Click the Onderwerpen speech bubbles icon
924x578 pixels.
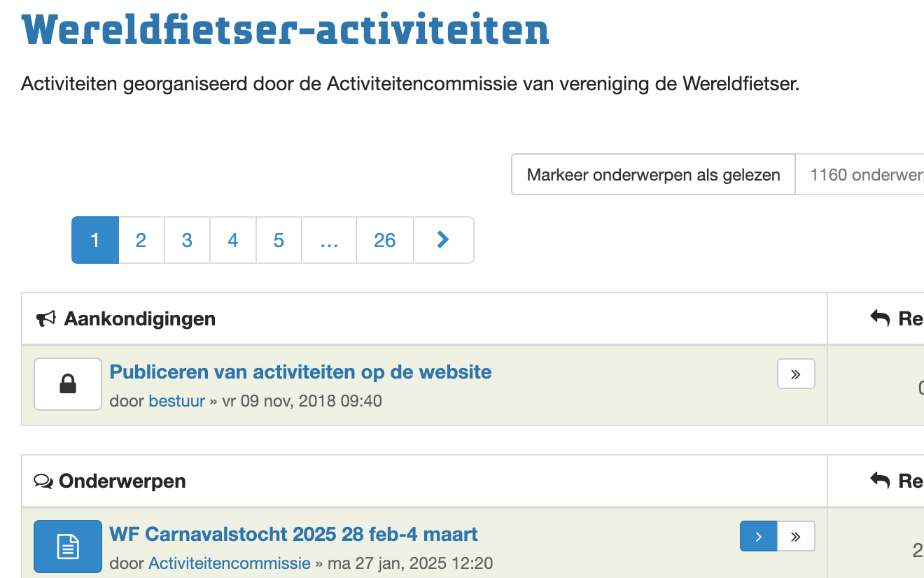click(x=43, y=481)
